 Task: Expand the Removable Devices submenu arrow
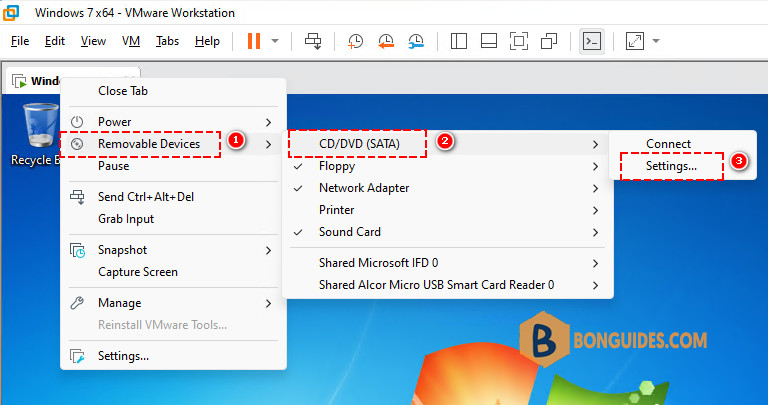268,144
